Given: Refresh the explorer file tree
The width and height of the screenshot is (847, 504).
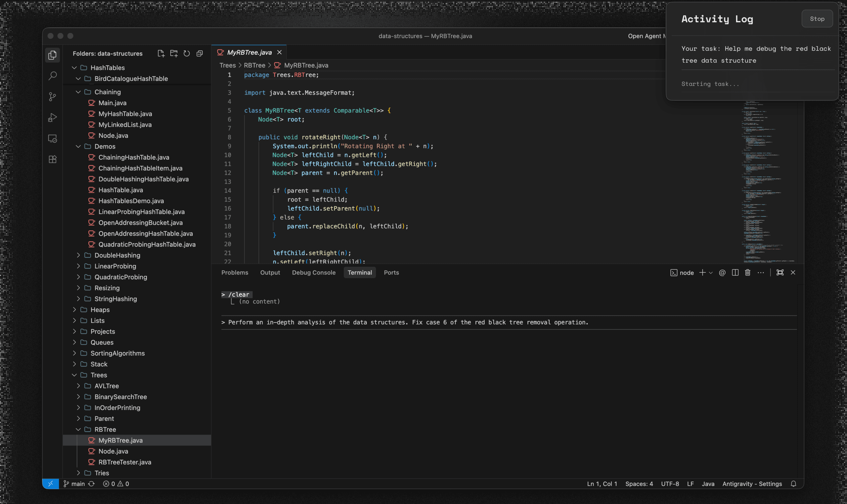Looking at the screenshot, I should coord(186,53).
